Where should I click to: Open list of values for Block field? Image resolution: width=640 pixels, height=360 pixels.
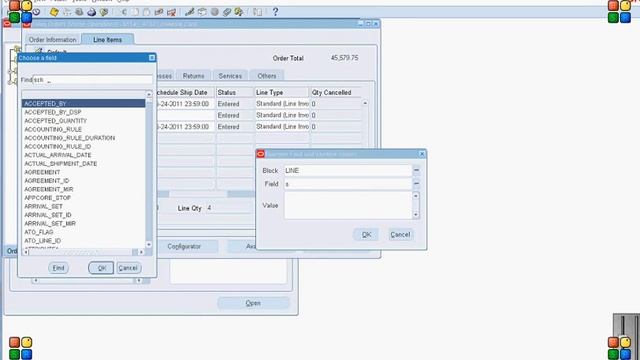click(416, 170)
